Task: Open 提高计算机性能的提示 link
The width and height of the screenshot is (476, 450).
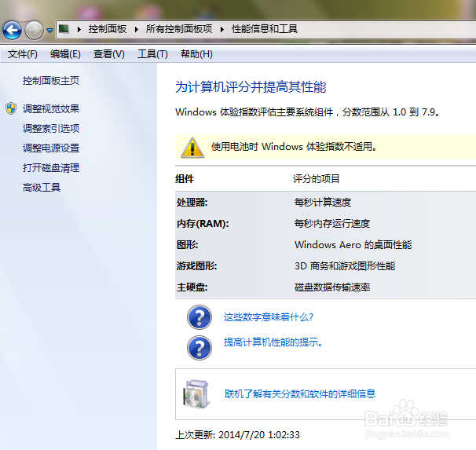Action: (x=273, y=342)
